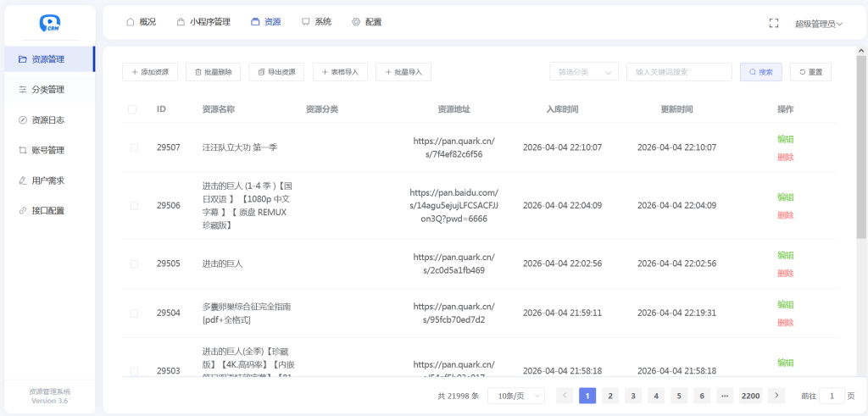Switch to 小程序管理 tab
868x416 pixels.
coord(203,22)
